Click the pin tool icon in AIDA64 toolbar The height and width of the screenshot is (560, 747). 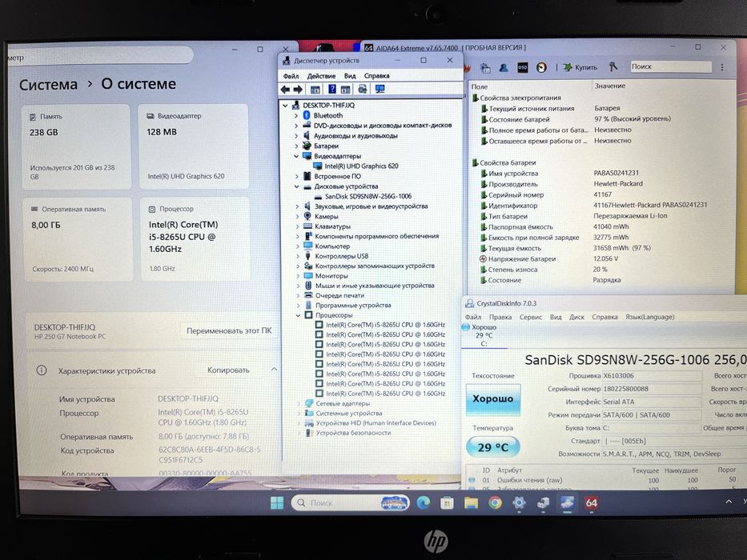point(613,66)
